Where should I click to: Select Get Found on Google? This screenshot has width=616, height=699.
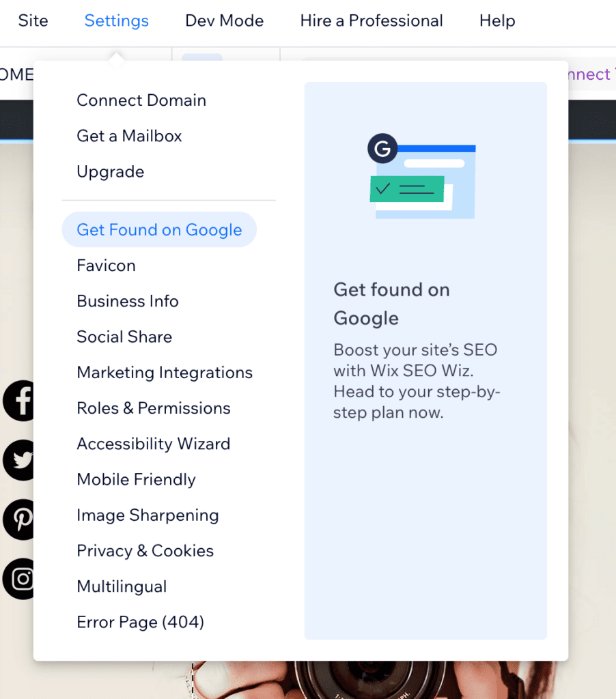[x=159, y=229]
